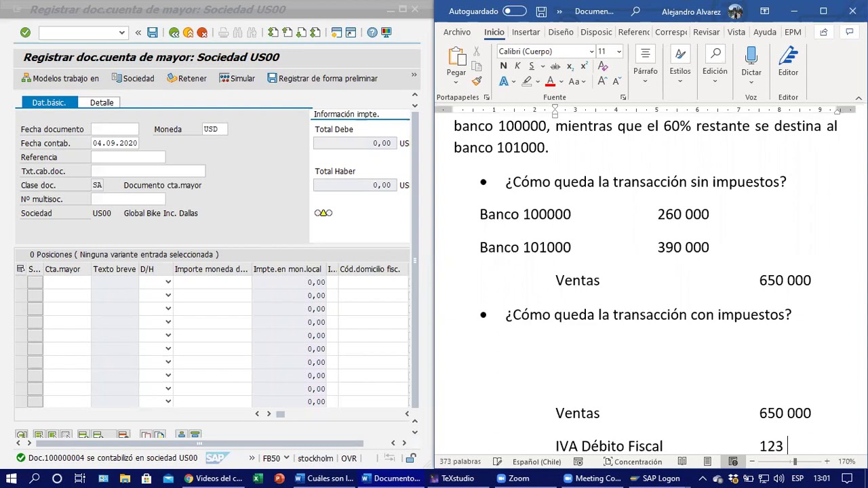Click the Concentración mode button

point(631,462)
